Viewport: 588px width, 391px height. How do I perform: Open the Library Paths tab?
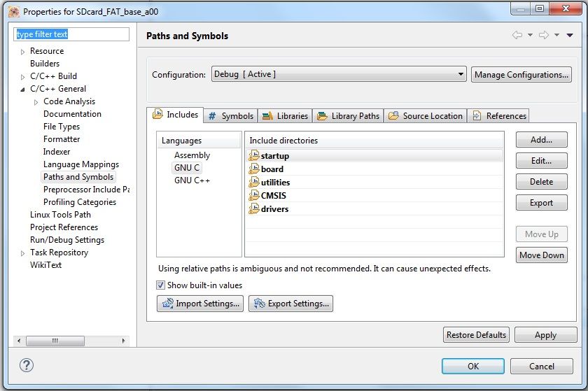point(347,115)
